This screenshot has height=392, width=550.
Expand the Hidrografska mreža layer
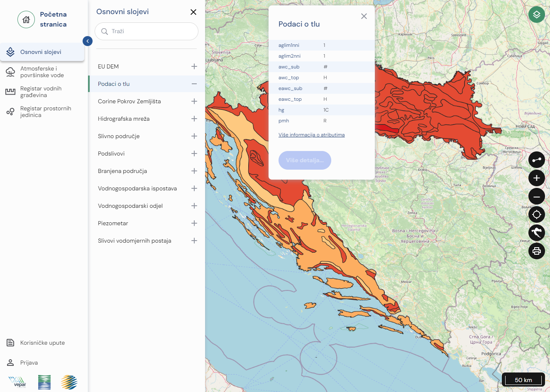click(194, 119)
